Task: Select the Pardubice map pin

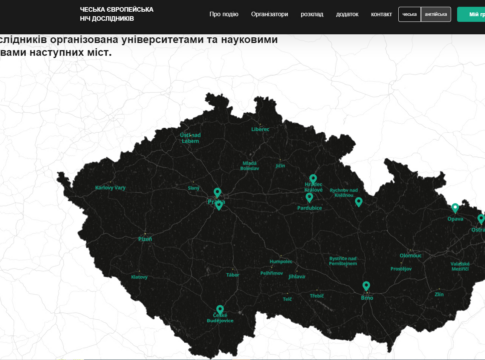Action: tap(309, 197)
